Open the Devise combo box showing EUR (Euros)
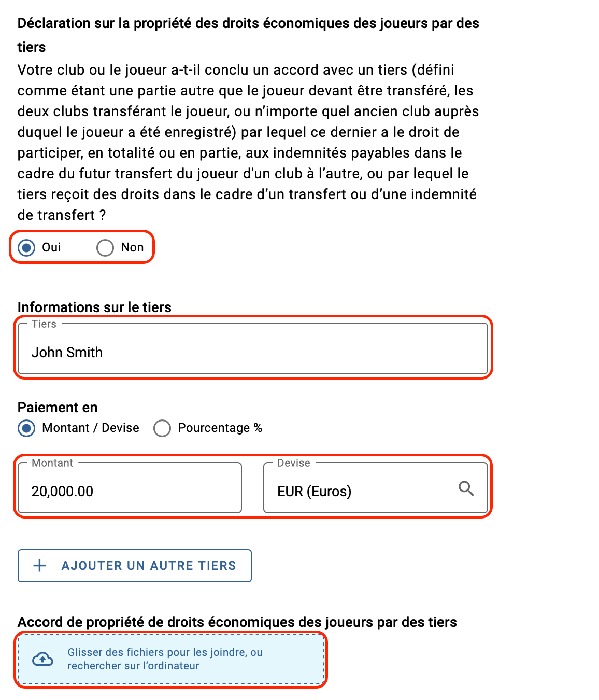This screenshot has height=700, width=599. (x=376, y=488)
